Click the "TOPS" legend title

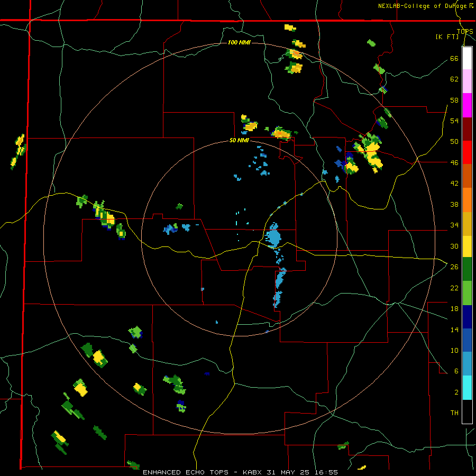click(465, 31)
